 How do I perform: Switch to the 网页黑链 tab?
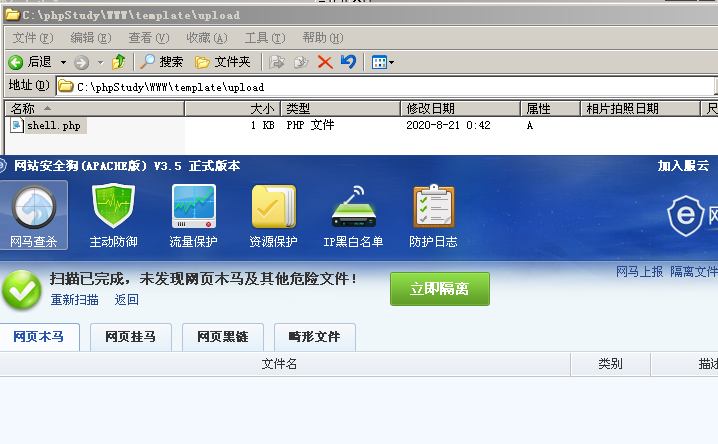[223, 337]
